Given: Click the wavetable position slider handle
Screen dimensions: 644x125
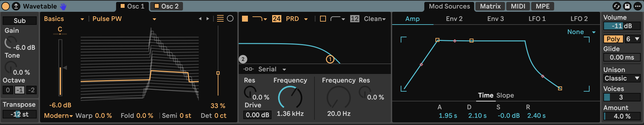Looking at the screenshot, I should coord(218,73).
